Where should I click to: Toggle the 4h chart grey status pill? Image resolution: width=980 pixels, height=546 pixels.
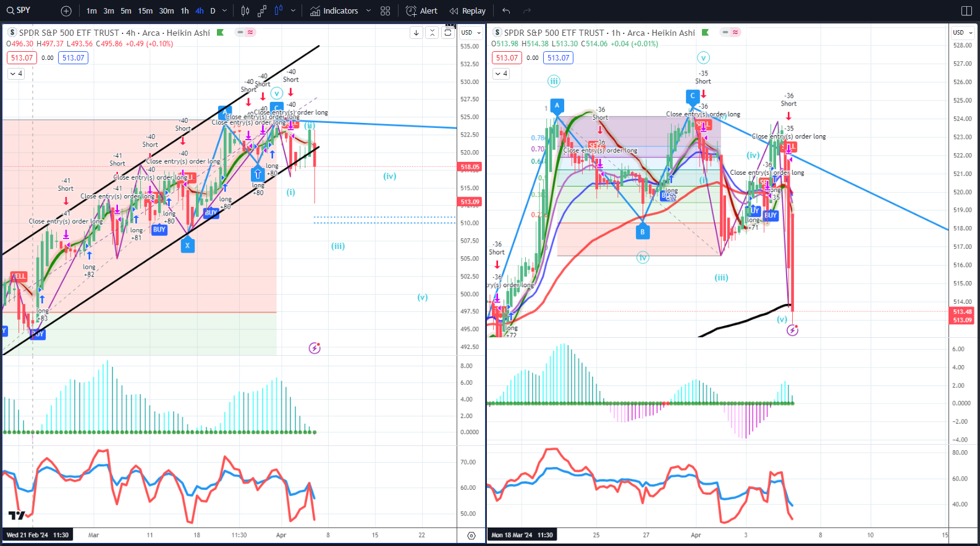[240, 32]
